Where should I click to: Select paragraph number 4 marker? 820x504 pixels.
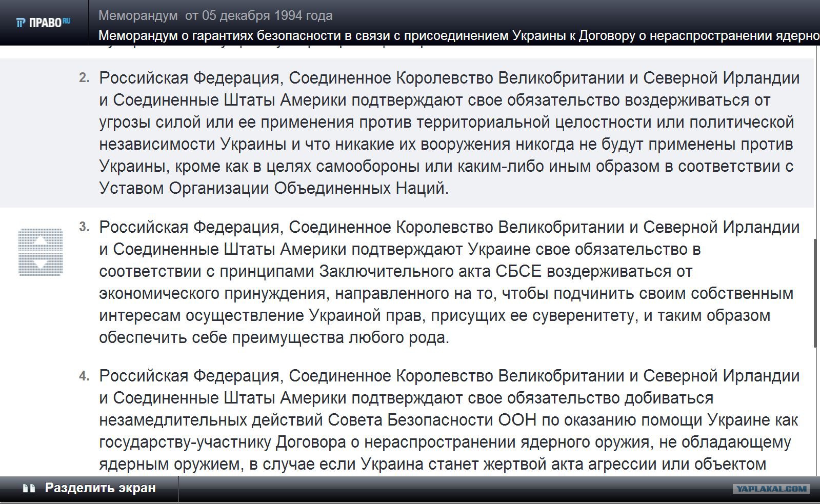[x=85, y=376]
